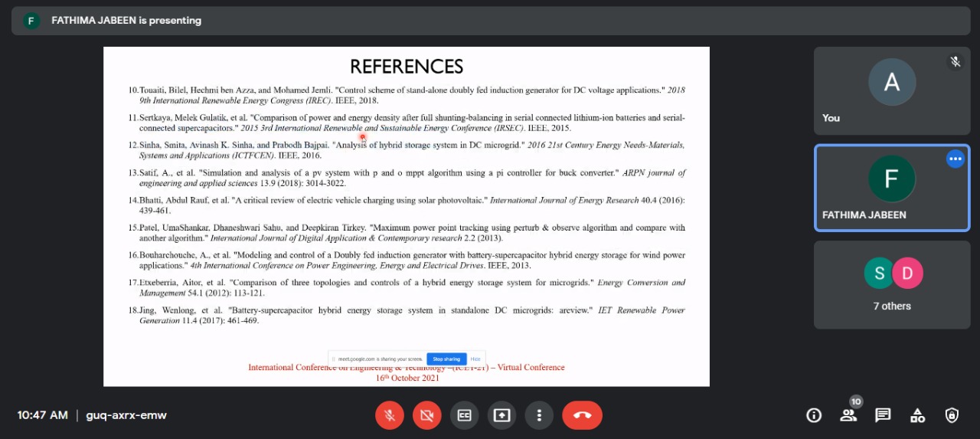
Task: Select the FATHIMA JABEEN participant tile
Action: [892, 188]
